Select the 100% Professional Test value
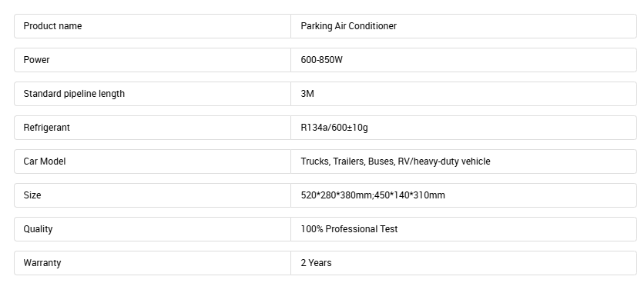 click(349, 229)
